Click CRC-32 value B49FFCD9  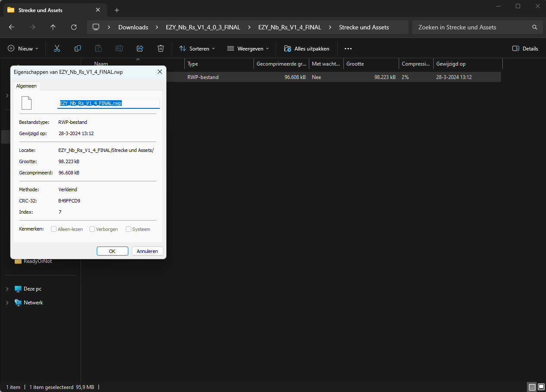click(69, 201)
